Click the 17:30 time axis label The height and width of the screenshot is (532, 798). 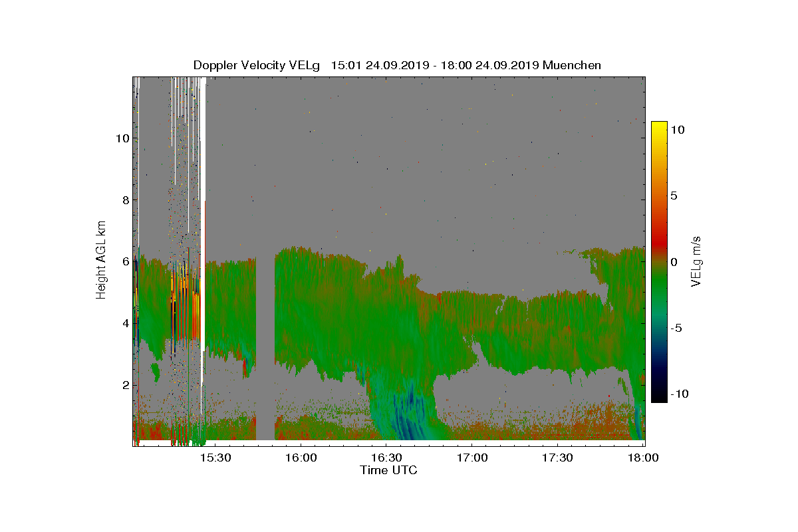pyautogui.click(x=557, y=458)
